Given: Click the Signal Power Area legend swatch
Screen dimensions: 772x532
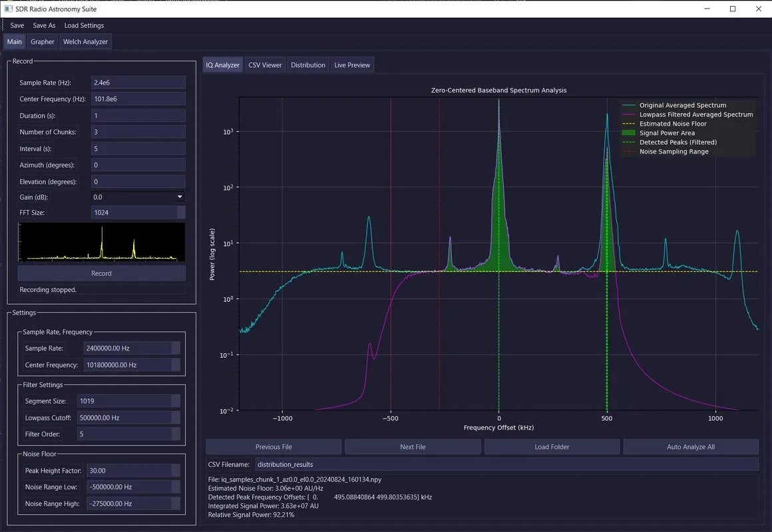Looking at the screenshot, I should [x=629, y=133].
